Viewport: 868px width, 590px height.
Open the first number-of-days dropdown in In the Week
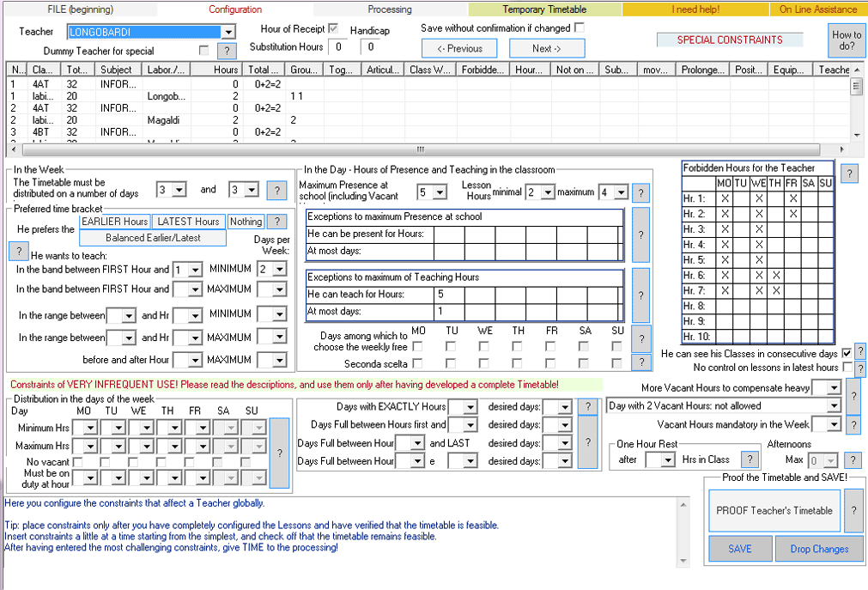(x=179, y=190)
